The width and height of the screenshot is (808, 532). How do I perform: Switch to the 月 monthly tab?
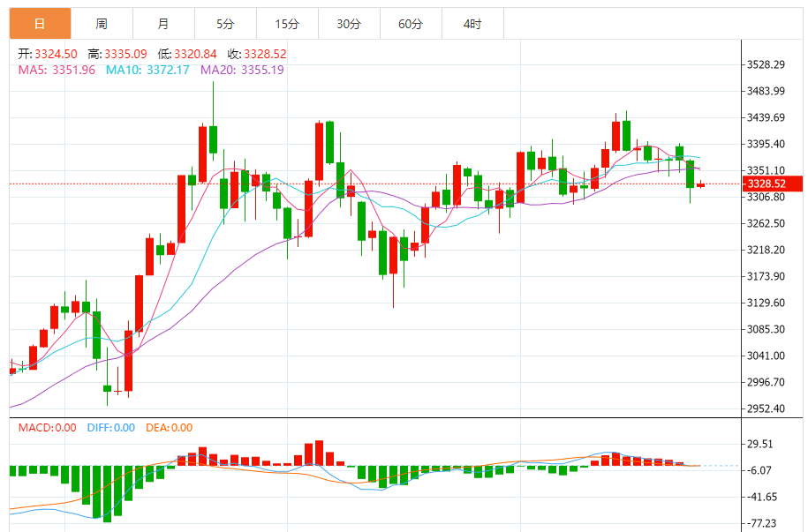coord(164,24)
